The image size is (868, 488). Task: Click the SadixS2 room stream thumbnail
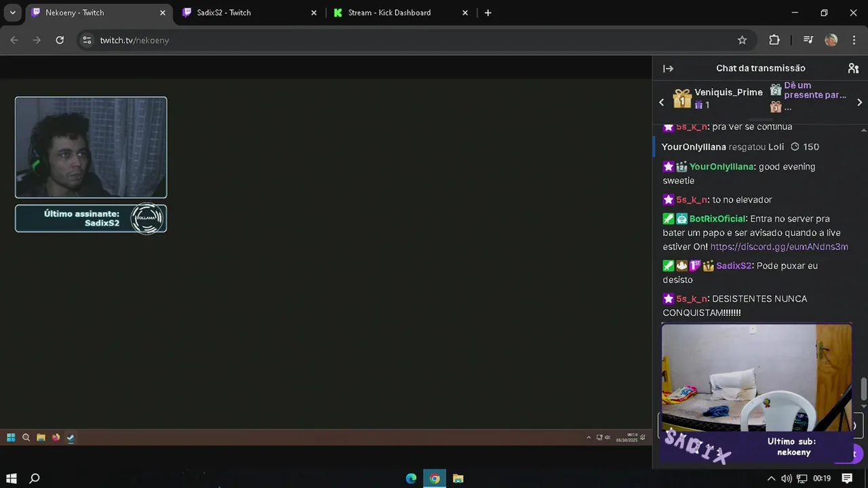click(757, 377)
